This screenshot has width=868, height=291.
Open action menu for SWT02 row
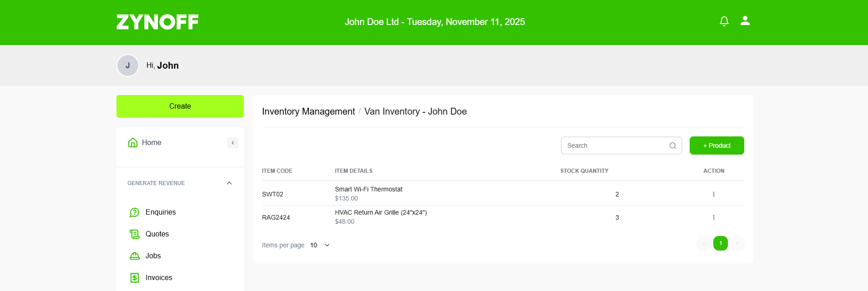coord(713,194)
